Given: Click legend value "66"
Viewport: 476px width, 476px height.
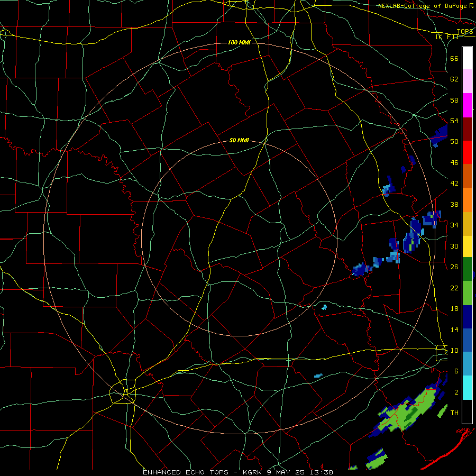Looking at the screenshot, I should [454, 58].
